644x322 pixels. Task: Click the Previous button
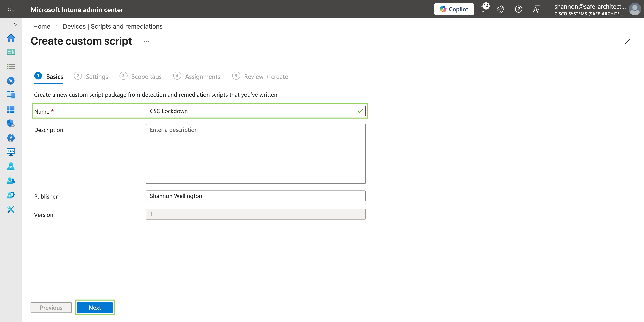[x=51, y=308]
